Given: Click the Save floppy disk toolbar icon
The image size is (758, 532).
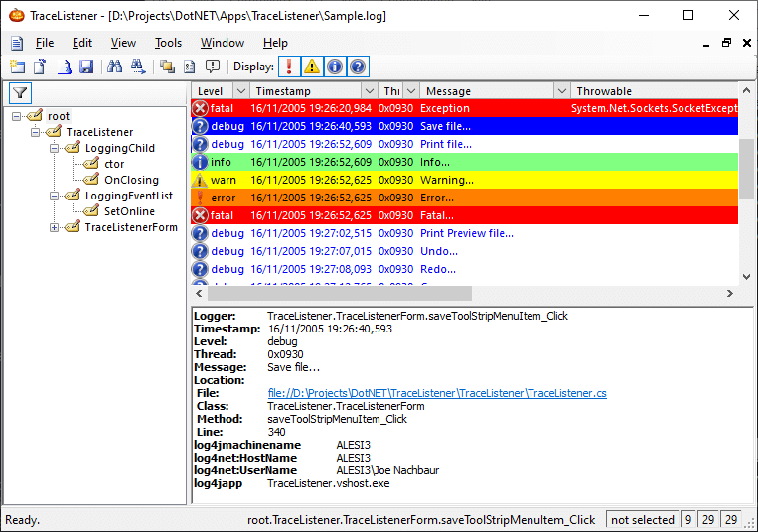Looking at the screenshot, I should (86, 66).
